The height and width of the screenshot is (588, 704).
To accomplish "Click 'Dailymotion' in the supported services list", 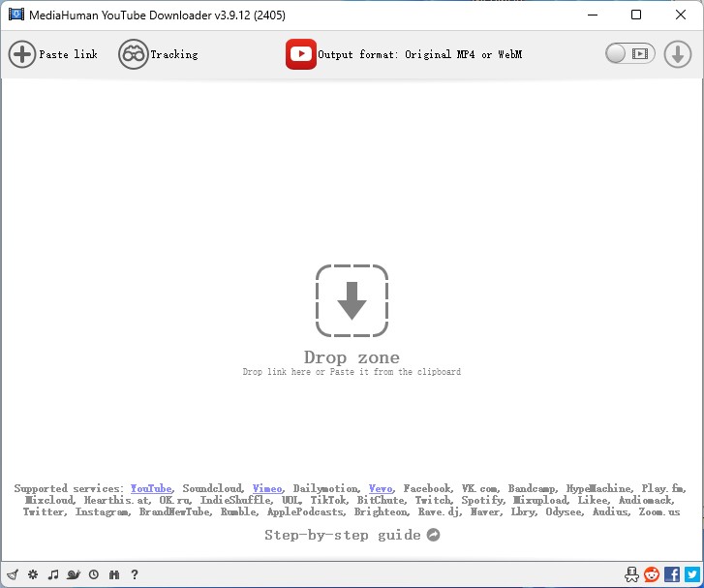I will [325, 488].
